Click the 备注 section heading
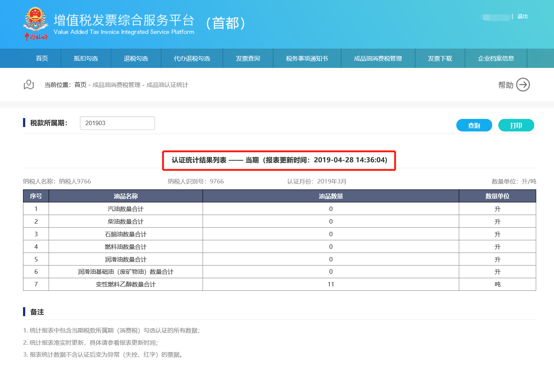554x374 pixels. pos(37,312)
